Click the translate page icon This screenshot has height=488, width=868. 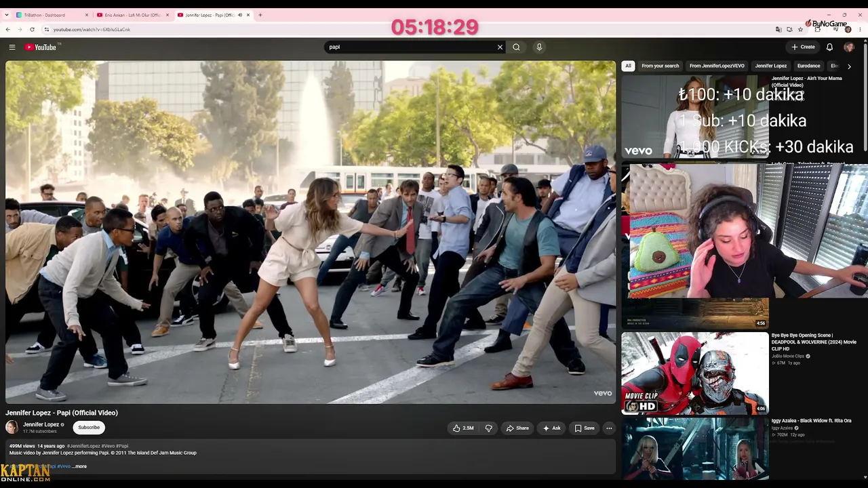coord(778,29)
